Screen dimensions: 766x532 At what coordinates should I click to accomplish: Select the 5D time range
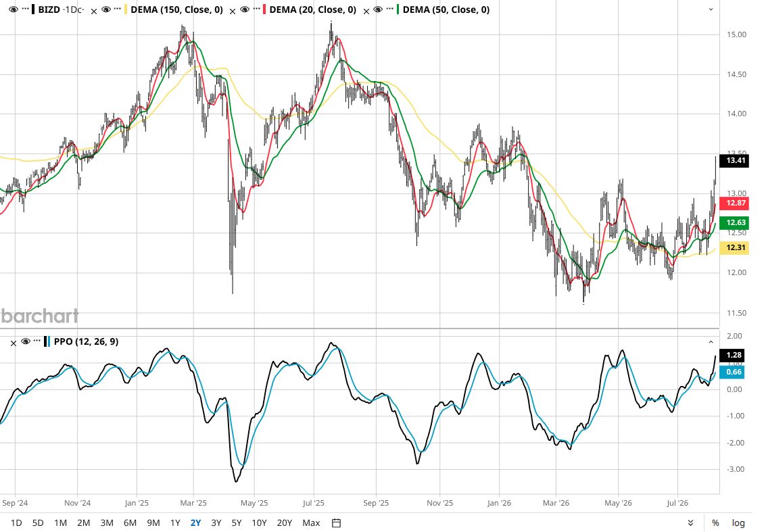[x=38, y=523]
